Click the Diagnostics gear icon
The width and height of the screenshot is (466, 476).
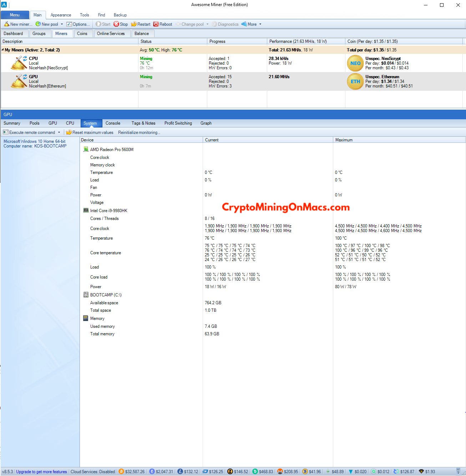[x=214, y=24]
